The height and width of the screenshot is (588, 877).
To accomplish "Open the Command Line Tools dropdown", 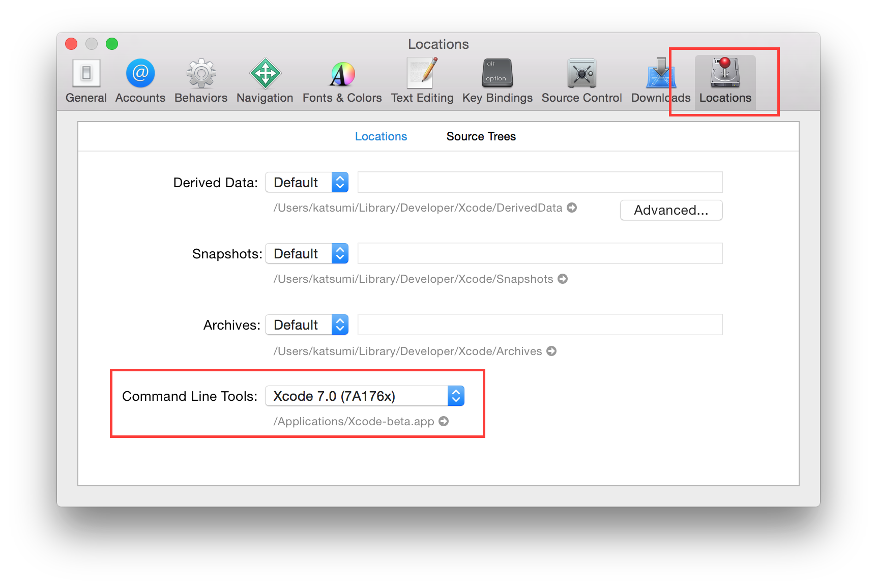I will coord(365,396).
